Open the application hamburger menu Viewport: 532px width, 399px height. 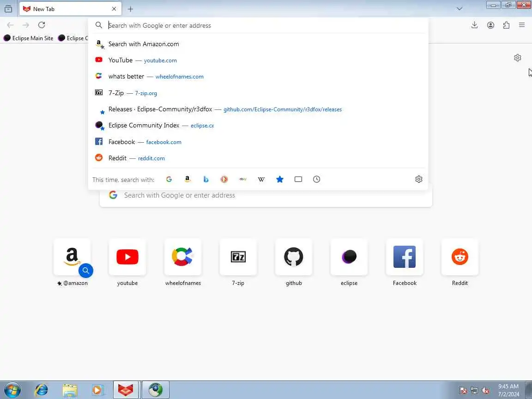coord(522,25)
